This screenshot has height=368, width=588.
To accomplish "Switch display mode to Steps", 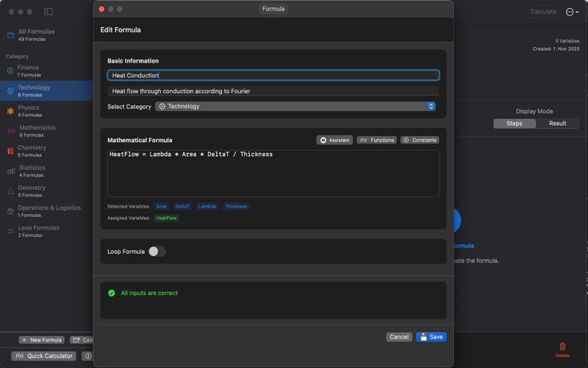I will coord(514,124).
